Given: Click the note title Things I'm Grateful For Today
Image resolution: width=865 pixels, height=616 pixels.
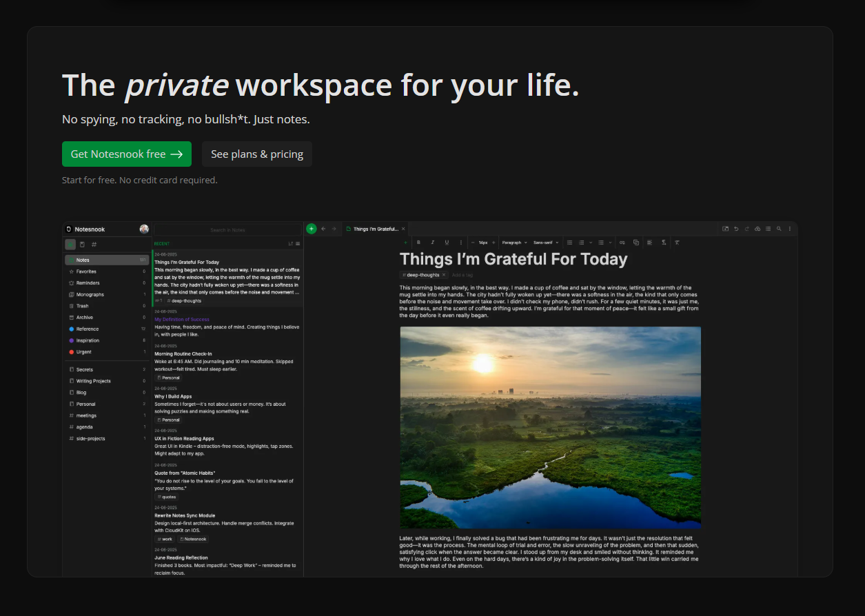Looking at the screenshot, I should pyautogui.click(x=513, y=259).
